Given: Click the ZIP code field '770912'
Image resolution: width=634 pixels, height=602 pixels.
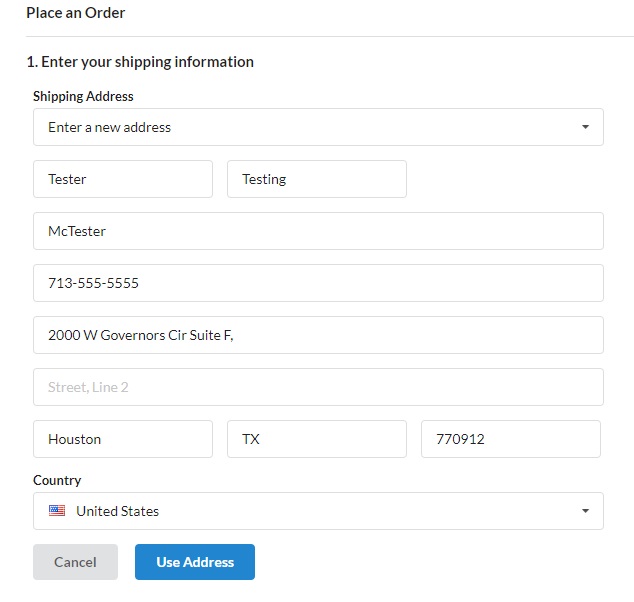Looking at the screenshot, I should (510, 439).
